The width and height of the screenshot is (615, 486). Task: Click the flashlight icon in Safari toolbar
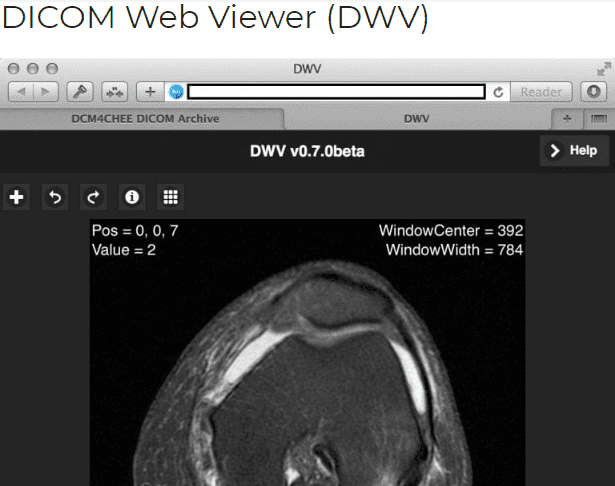tap(80, 92)
